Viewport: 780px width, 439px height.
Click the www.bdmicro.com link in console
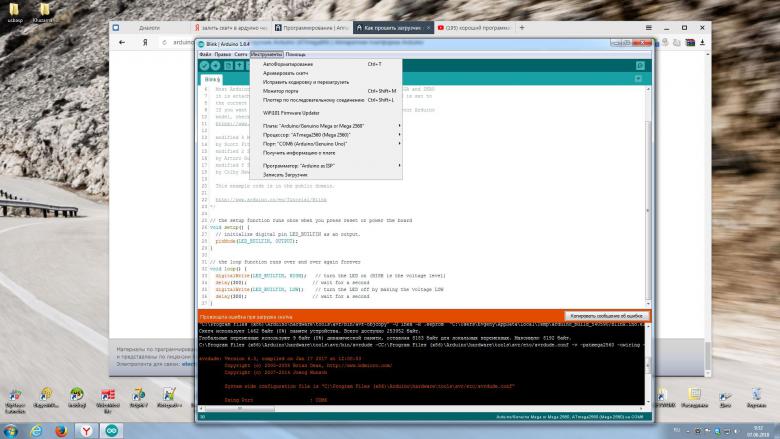tap(361, 365)
